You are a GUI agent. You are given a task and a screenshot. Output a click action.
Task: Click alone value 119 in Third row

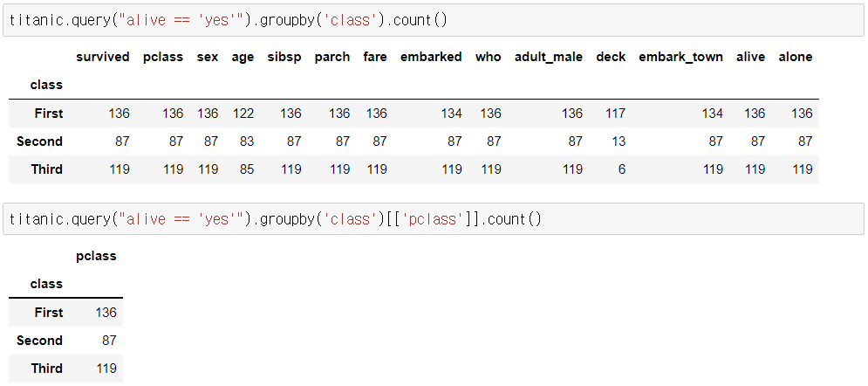pyautogui.click(x=802, y=169)
